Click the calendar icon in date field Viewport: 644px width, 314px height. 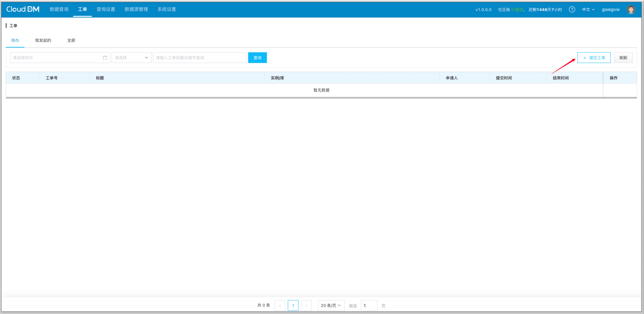(x=105, y=58)
